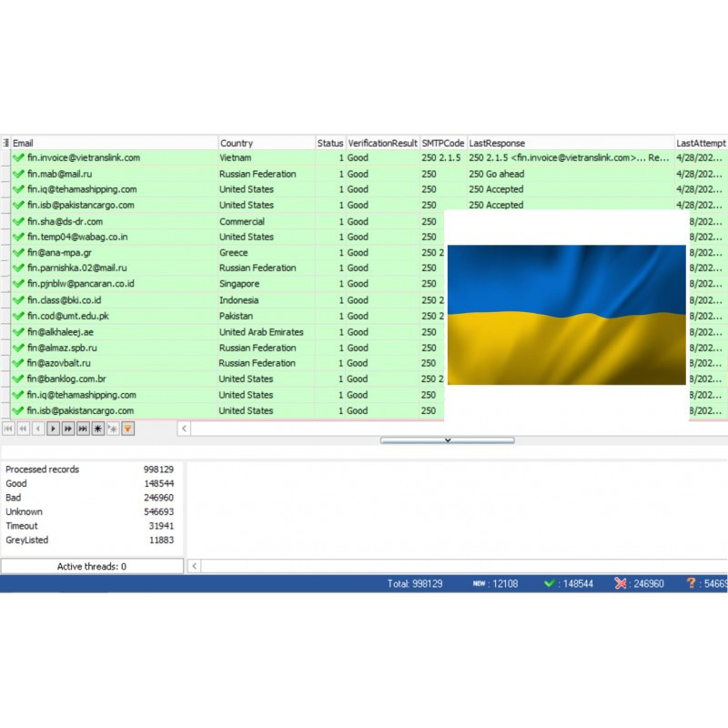728x728 pixels.
Task: Click the next record arrow button
Action: coord(53,428)
